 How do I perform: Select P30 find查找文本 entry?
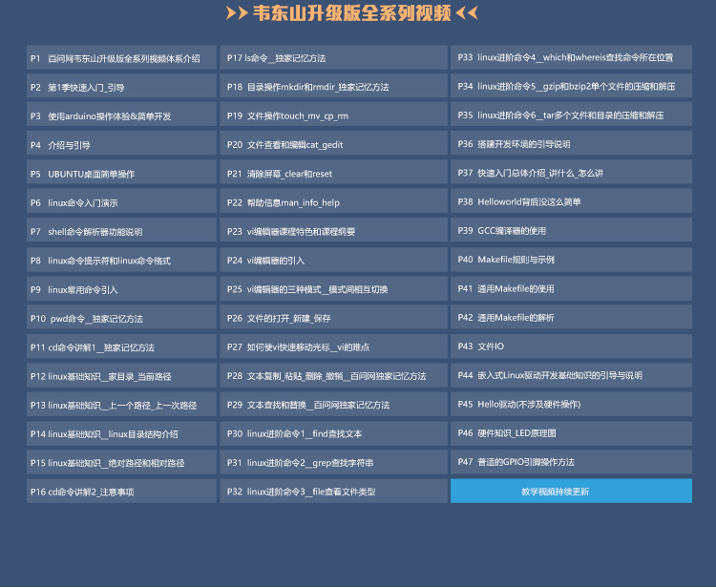(x=334, y=433)
